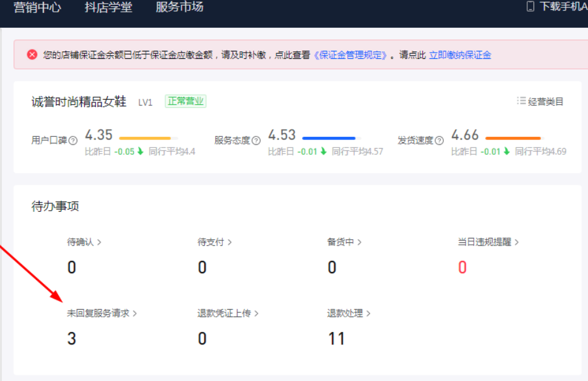588x381 pixels.
Task: Click help icon next to 发货速度
Action: pyautogui.click(x=439, y=141)
